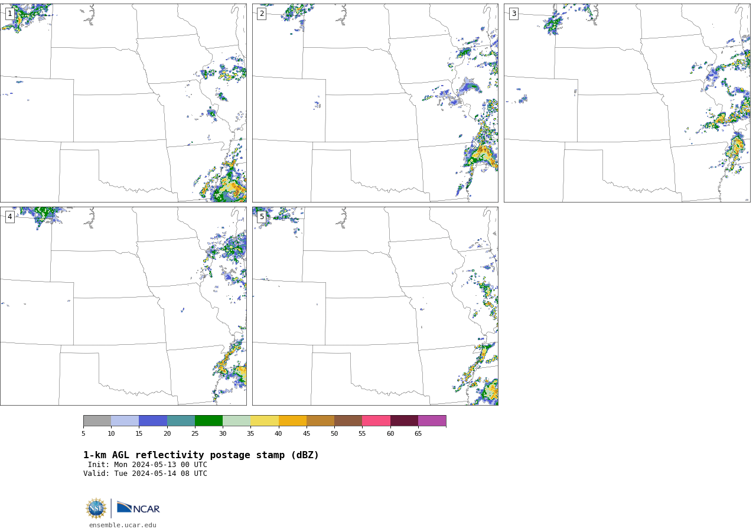Click colorbar tick label 15
This screenshot has width=756, height=532.
click(x=139, y=434)
